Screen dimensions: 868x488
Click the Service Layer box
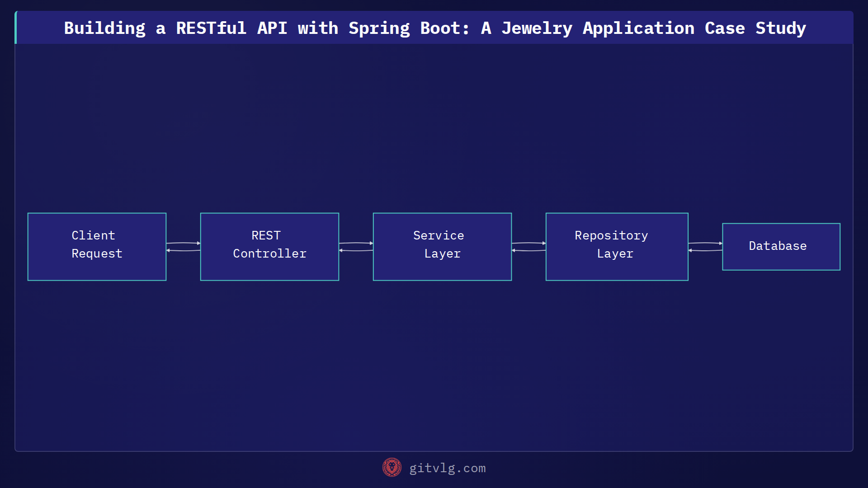pyautogui.click(x=442, y=247)
